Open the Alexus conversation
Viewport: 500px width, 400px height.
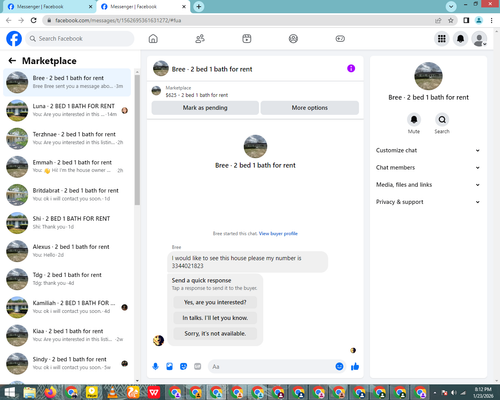[x=67, y=251]
